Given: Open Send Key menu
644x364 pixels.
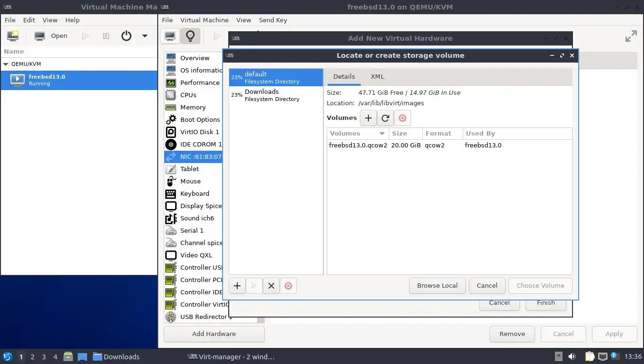Looking at the screenshot, I should [x=273, y=20].
